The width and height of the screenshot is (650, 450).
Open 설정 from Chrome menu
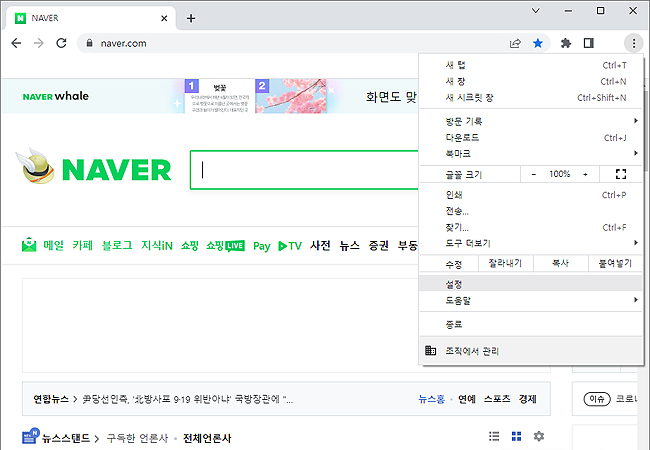click(x=531, y=284)
